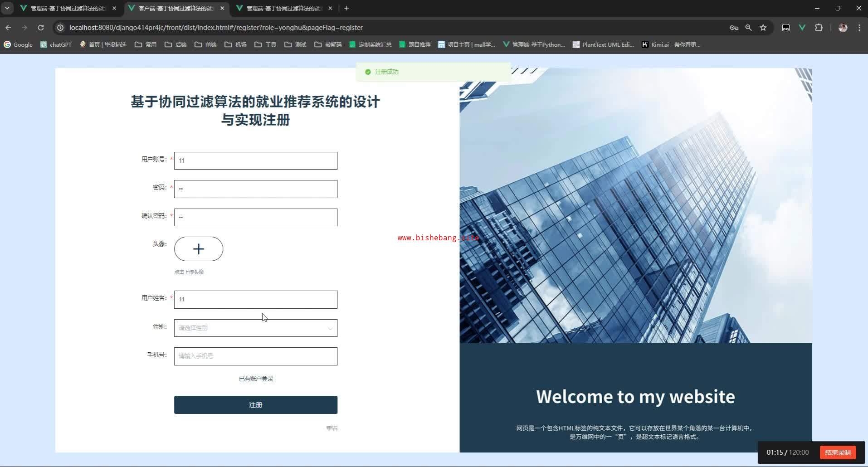Open the Chrome profile avatar
The width and height of the screenshot is (868, 467).
coord(843,28)
